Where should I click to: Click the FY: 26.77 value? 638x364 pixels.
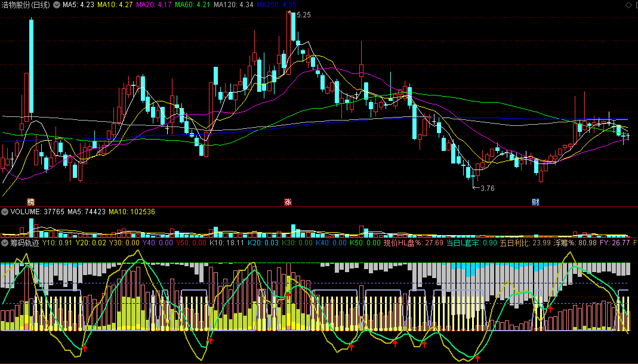(x=615, y=243)
